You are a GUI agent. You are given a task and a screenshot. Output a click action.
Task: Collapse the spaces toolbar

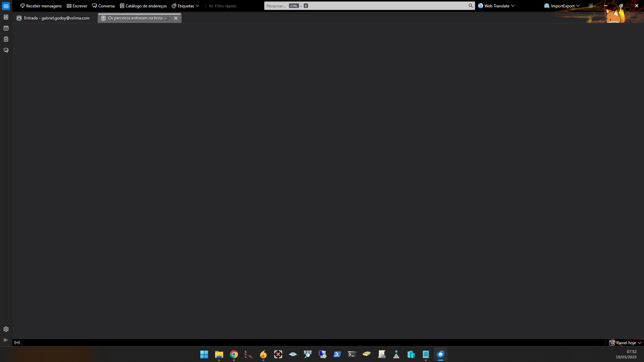[6, 340]
